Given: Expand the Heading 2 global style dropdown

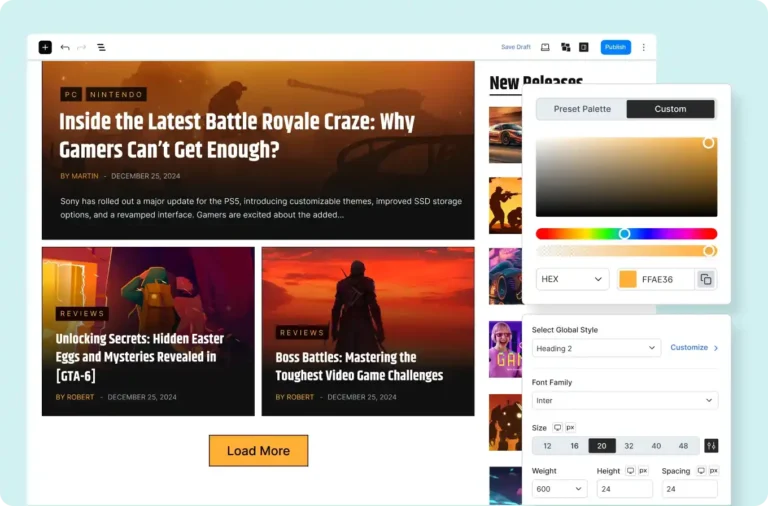Looking at the screenshot, I should 596,348.
